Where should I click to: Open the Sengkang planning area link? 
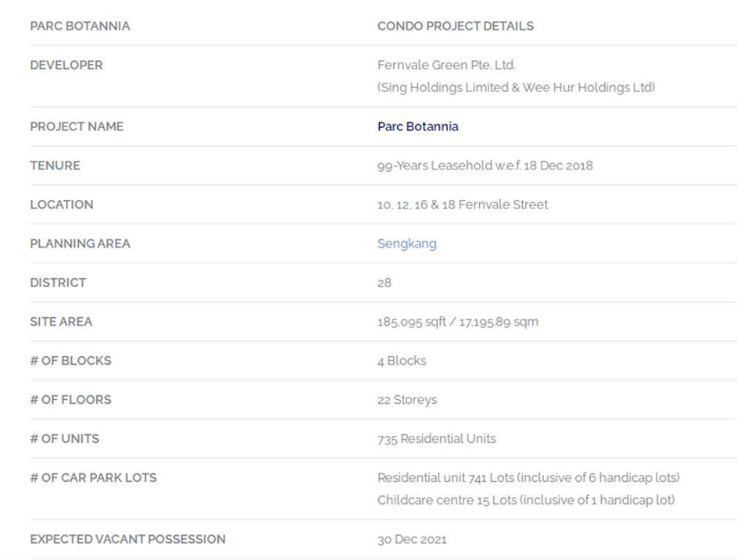[406, 244]
